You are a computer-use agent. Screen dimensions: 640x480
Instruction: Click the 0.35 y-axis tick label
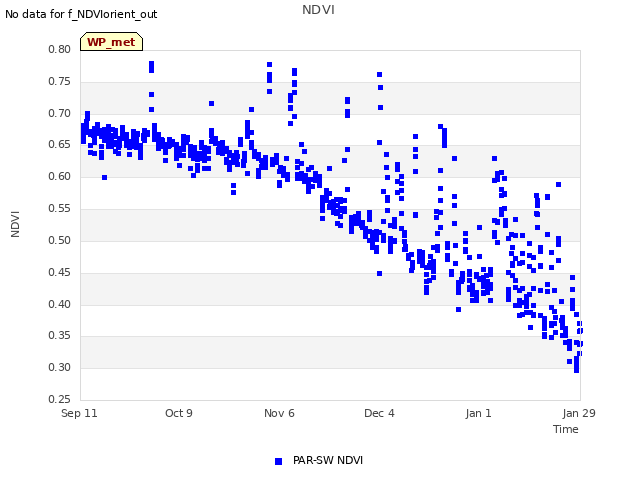(59, 336)
